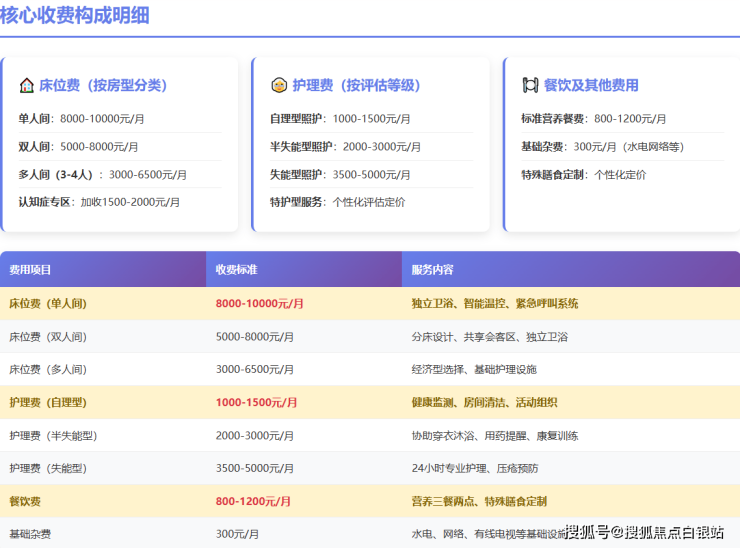
Task: Click the 搜狐号@搜狐焦点白银站 watermark
Action: coord(644,532)
